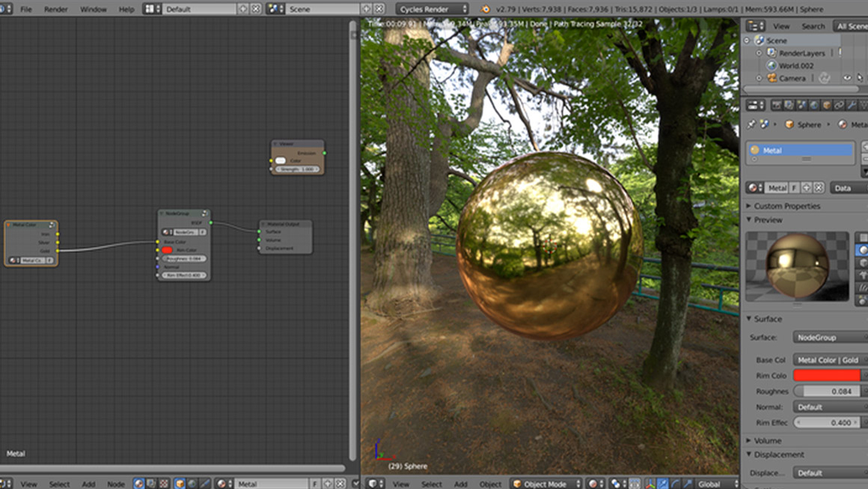Add a new scene with plus icon
Viewport: 868px width, 489px height.
[367, 9]
